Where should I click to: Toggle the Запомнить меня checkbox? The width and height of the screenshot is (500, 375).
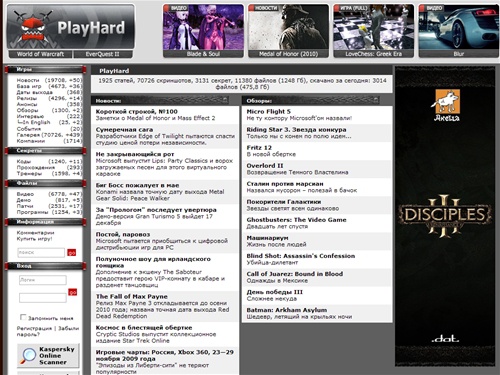tap(23, 317)
